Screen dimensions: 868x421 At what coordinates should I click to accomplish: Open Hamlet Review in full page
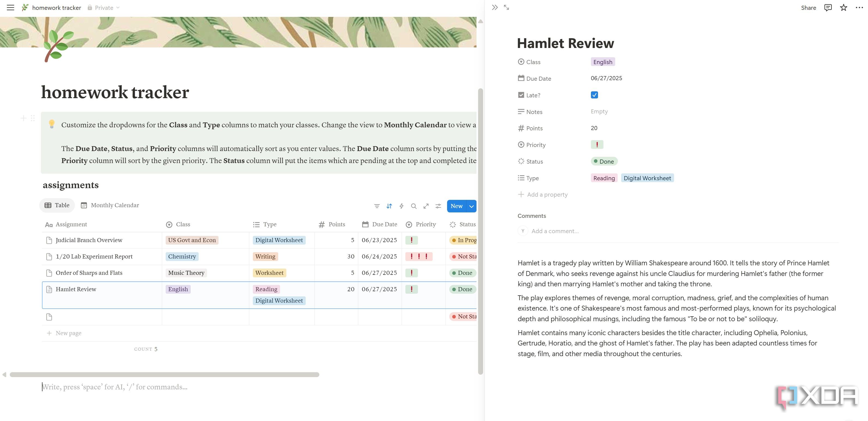pos(506,7)
